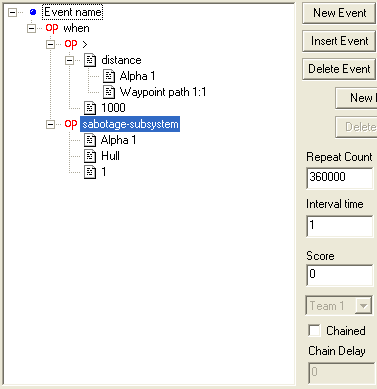Collapse the when operator node

pyautogui.click(x=31, y=28)
